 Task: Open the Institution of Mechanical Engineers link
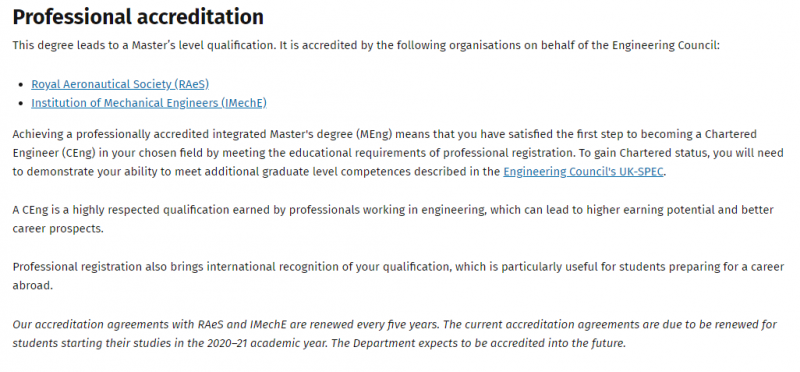click(149, 103)
